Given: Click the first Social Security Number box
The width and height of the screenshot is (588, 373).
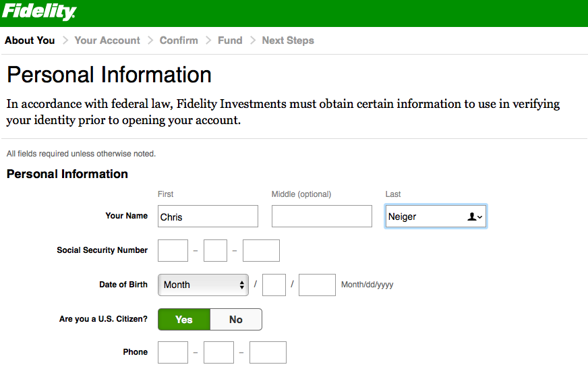Looking at the screenshot, I should point(173,250).
